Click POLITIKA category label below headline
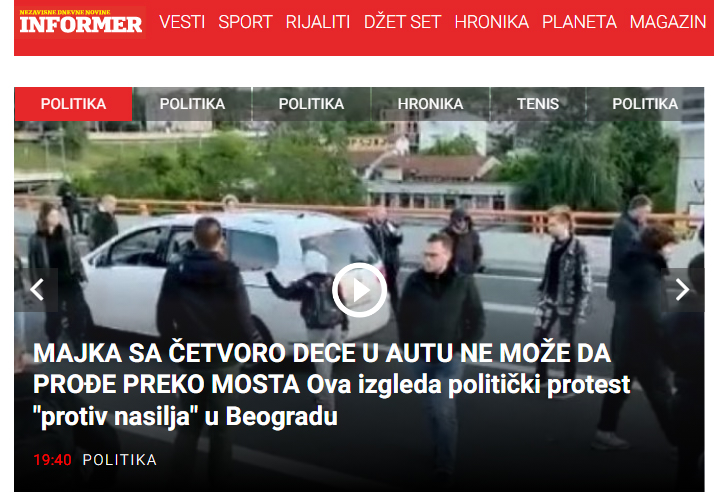The height and width of the screenshot is (499, 714). (x=120, y=460)
